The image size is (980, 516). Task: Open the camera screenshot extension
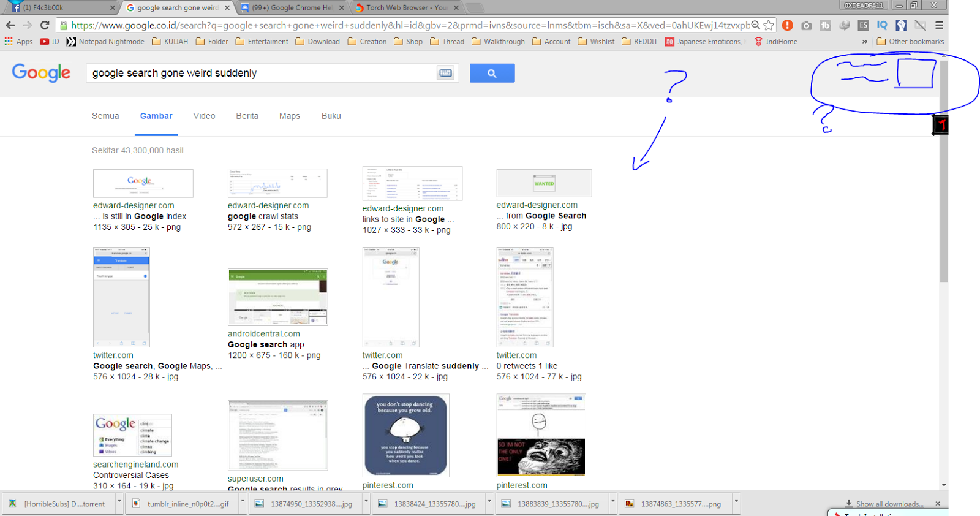[807, 25]
